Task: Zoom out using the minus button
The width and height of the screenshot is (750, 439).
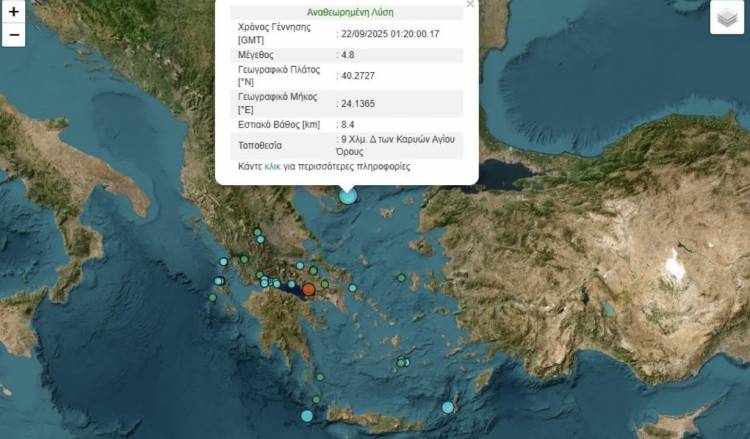Action: tap(13, 35)
